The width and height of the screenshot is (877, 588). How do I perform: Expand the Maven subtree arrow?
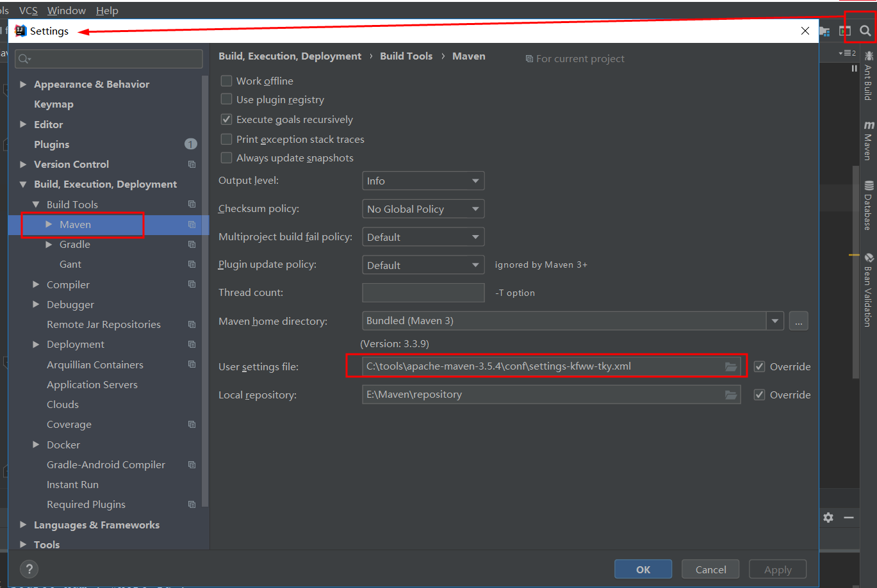click(49, 224)
